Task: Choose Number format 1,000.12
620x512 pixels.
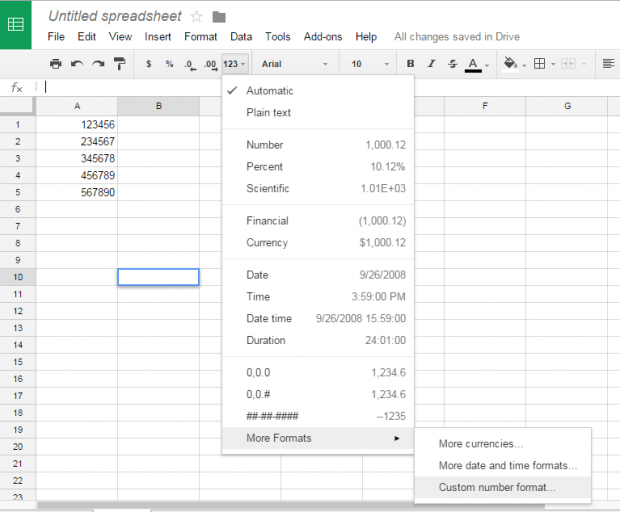Action: click(x=318, y=145)
